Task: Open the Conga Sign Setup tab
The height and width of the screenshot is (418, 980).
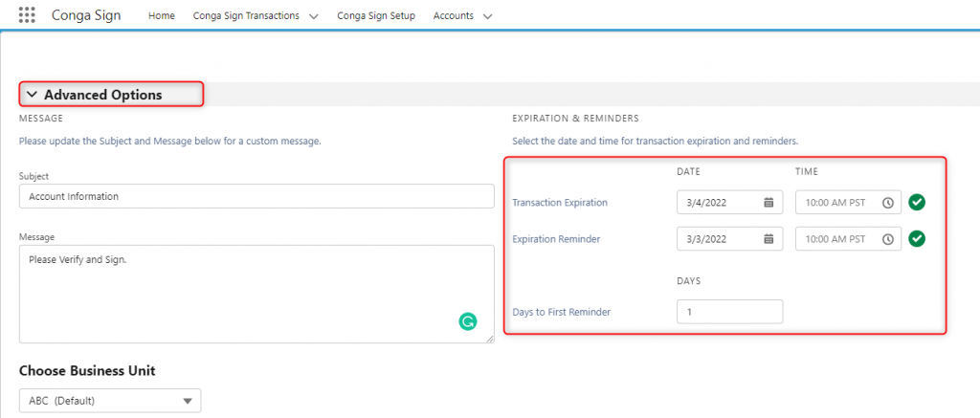Action: pos(376,15)
